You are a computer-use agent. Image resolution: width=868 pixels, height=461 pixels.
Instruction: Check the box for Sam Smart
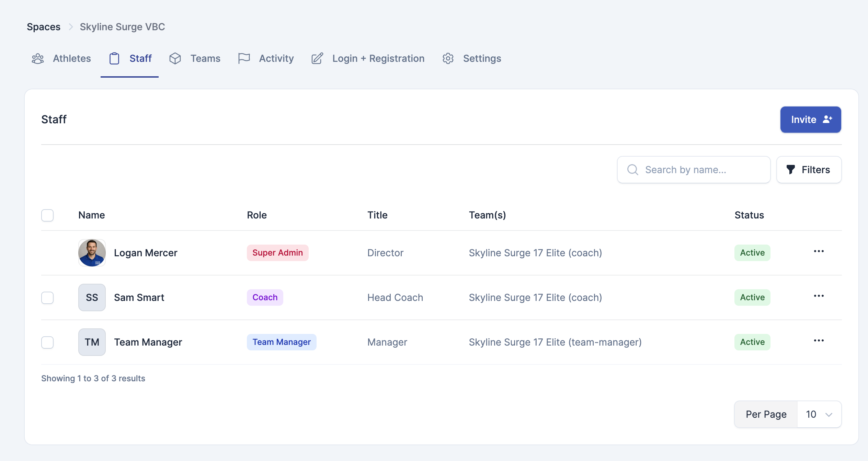pos(47,297)
